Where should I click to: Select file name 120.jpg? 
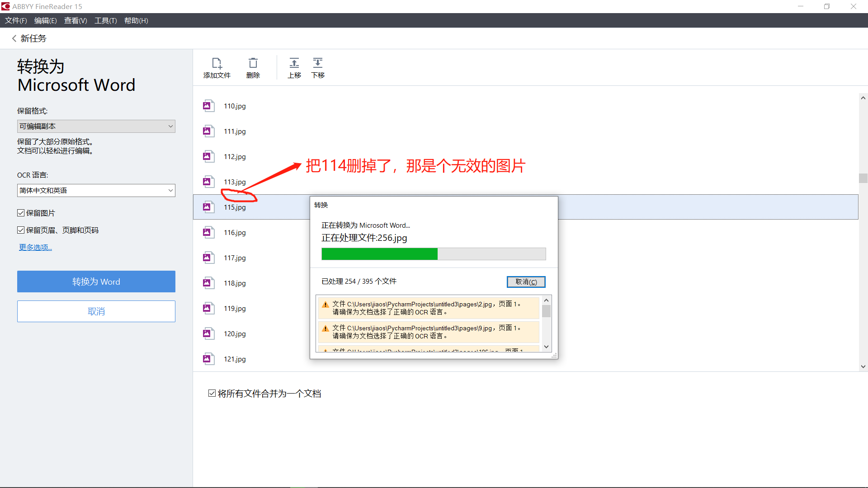(235, 334)
